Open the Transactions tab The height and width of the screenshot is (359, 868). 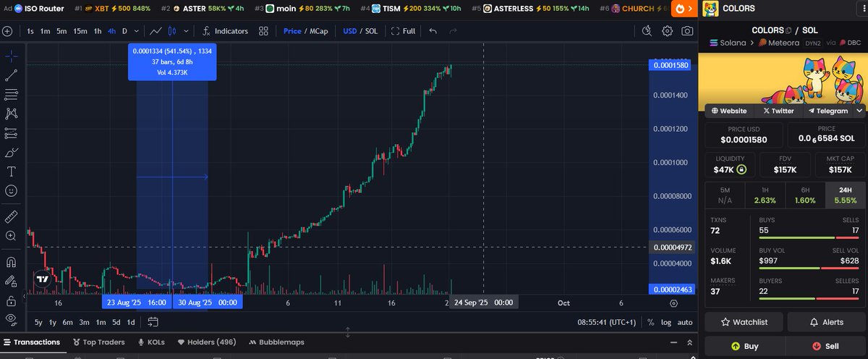tap(32, 342)
